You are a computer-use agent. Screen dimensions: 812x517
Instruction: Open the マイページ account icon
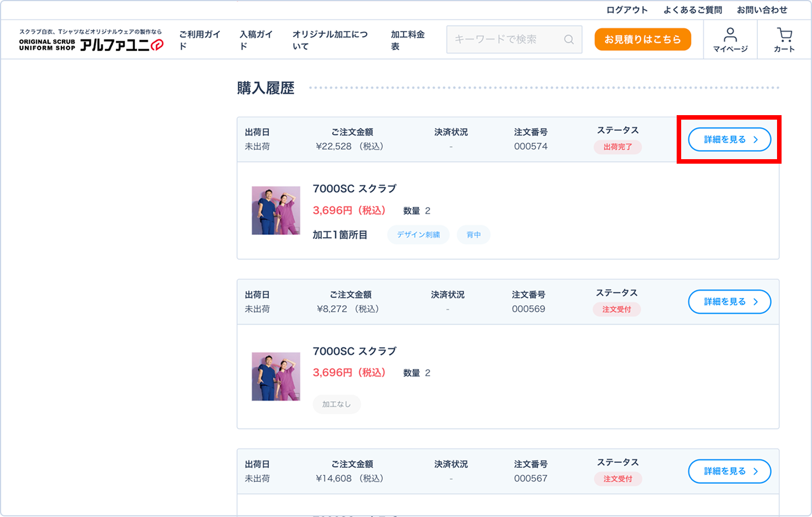pos(730,40)
